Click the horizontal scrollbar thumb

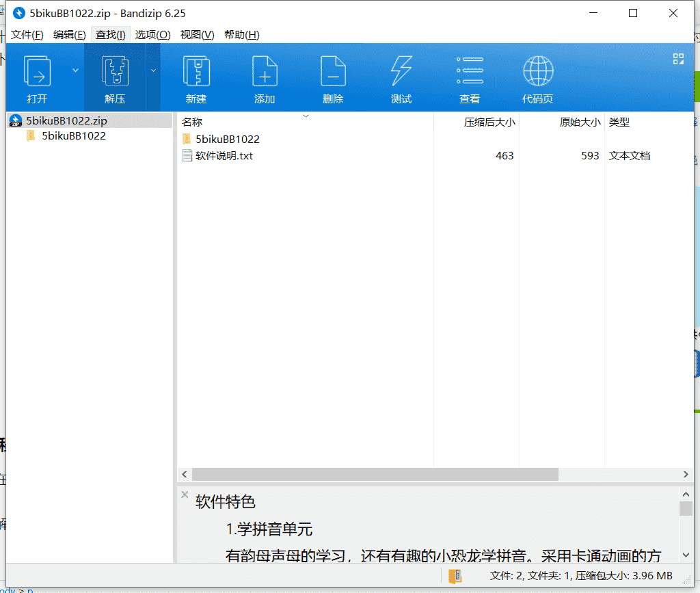tap(375, 474)
